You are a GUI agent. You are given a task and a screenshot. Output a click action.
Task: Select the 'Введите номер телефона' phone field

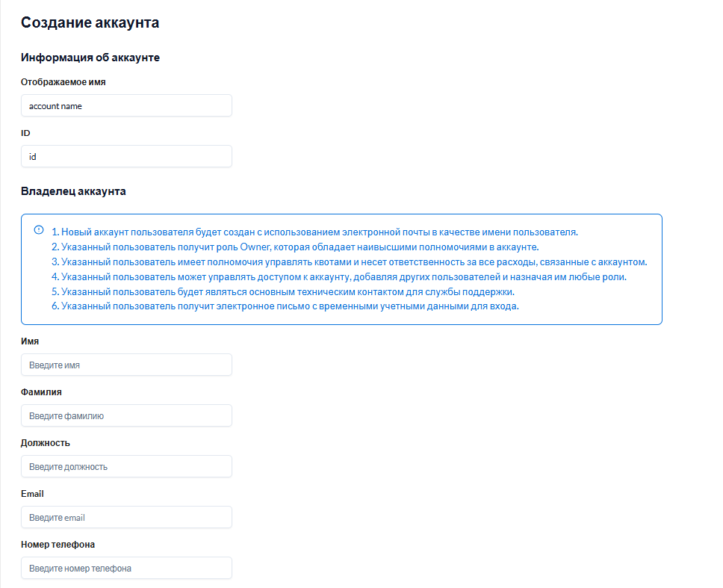[x=126, y=568]
